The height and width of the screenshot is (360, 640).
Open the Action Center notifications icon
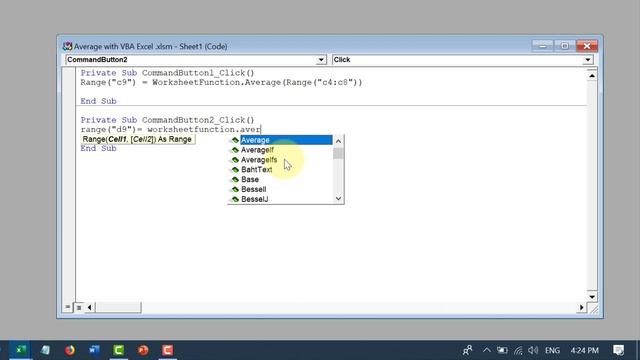click(x=618, y=350)
